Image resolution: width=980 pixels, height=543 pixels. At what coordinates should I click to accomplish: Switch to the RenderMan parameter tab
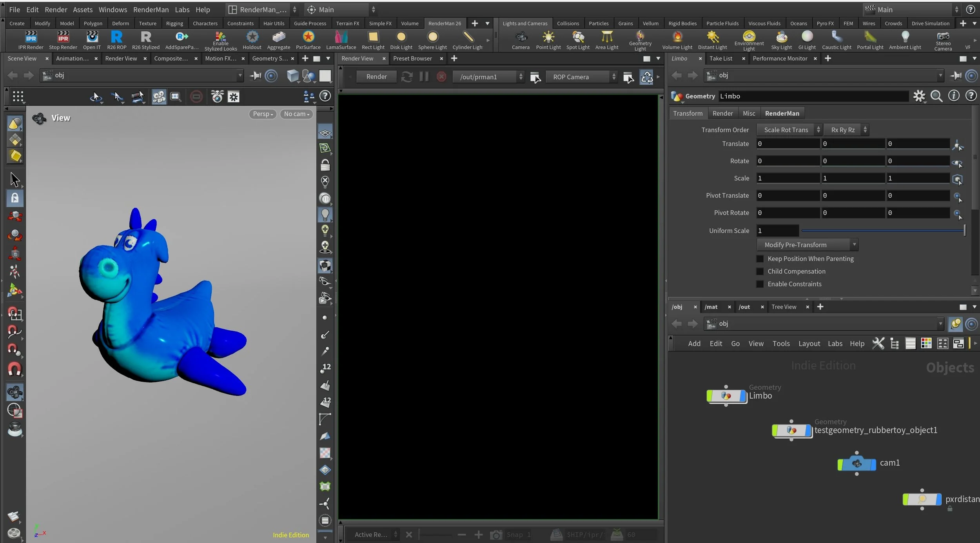click(x=782, y=113)
